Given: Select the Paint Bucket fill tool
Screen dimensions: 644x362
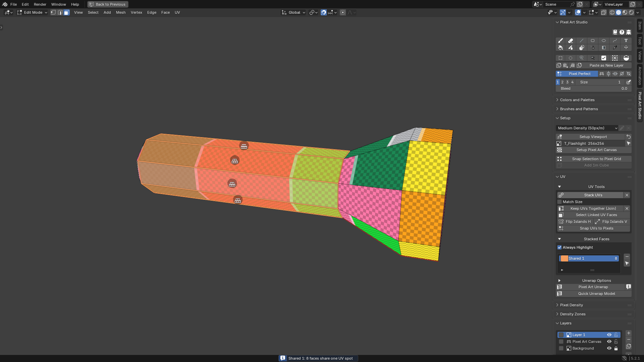Looking at the screenshot, I should tap(560, 48).
